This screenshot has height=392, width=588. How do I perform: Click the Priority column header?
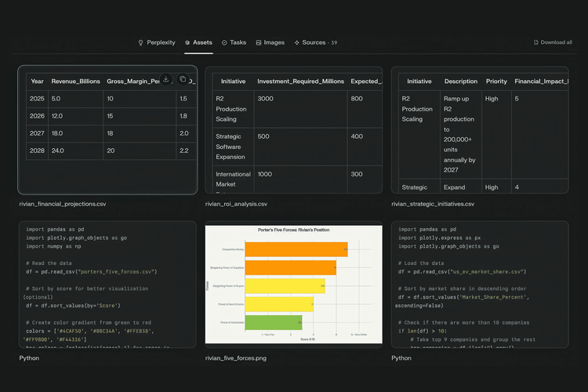[496, 82]
